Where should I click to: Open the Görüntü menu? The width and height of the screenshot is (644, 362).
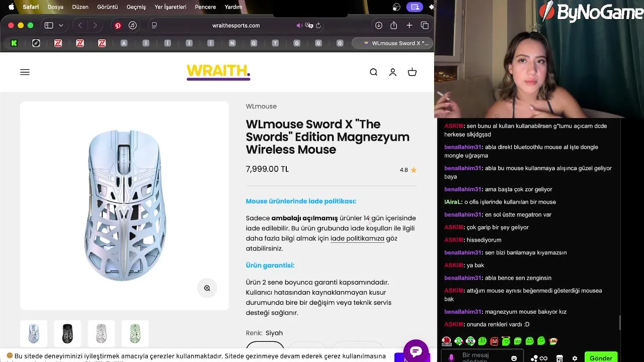click(107, 7)
